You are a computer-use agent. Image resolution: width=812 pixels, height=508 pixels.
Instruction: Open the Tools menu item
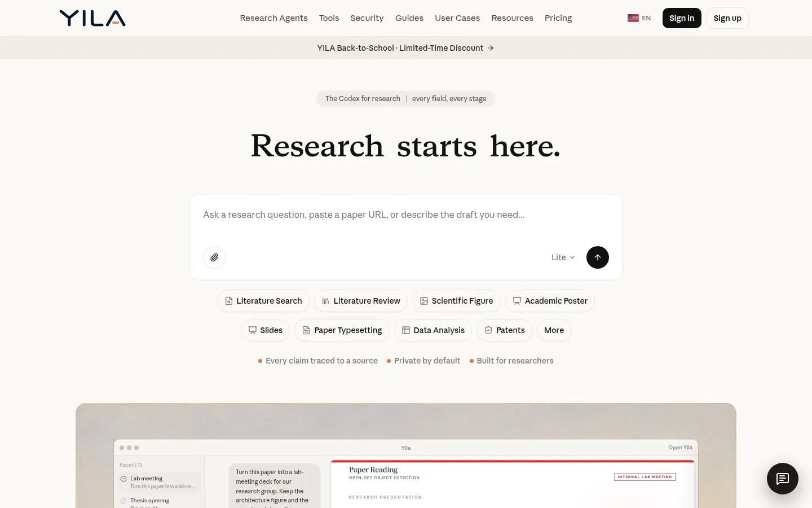[329, 18]
